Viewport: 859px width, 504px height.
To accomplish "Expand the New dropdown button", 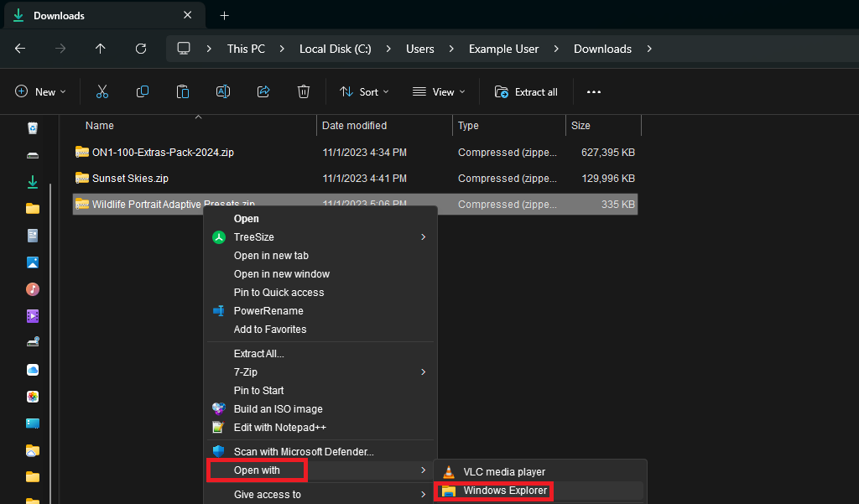I will [x=40, y=92].
